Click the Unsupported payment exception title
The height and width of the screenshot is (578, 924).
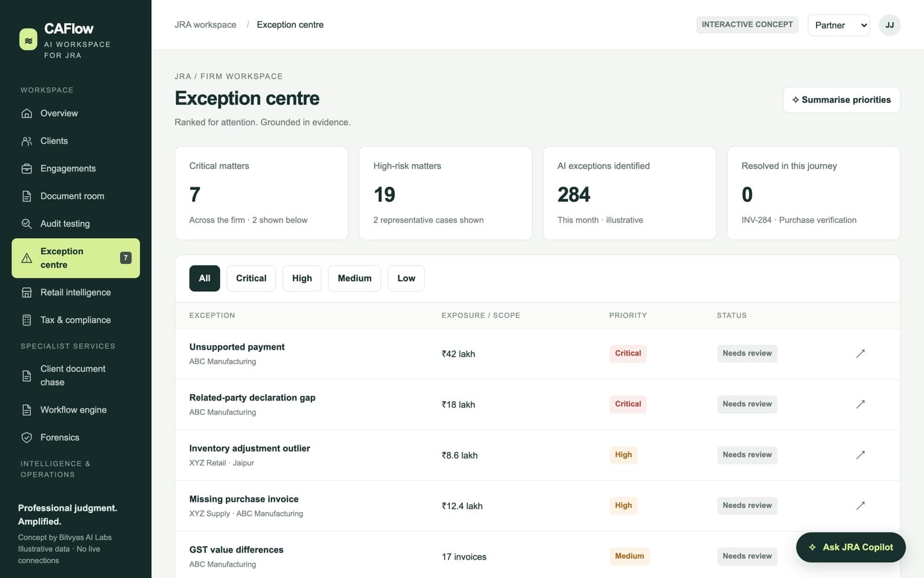[x=237, y=347]
